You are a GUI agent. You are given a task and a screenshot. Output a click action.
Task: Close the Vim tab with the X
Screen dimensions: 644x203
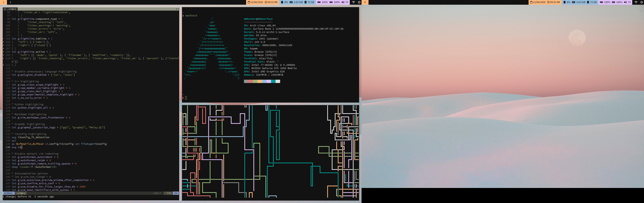(x=177, y=9)
